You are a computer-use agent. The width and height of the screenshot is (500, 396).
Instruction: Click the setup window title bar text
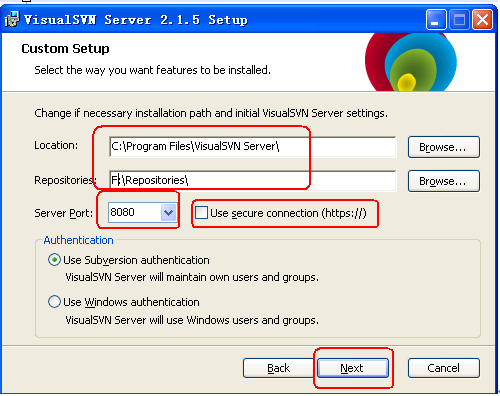(136, 20)
